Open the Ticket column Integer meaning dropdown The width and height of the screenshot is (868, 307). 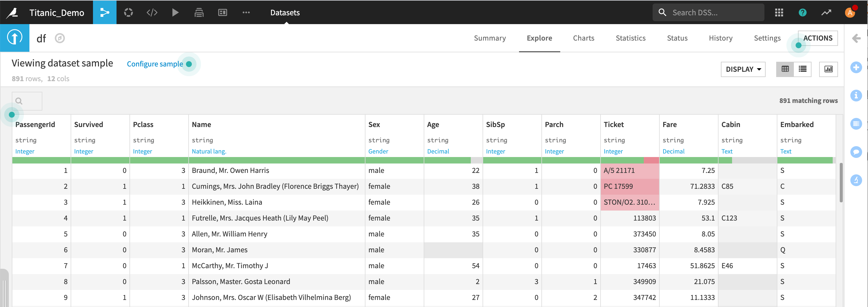[613, 151]
